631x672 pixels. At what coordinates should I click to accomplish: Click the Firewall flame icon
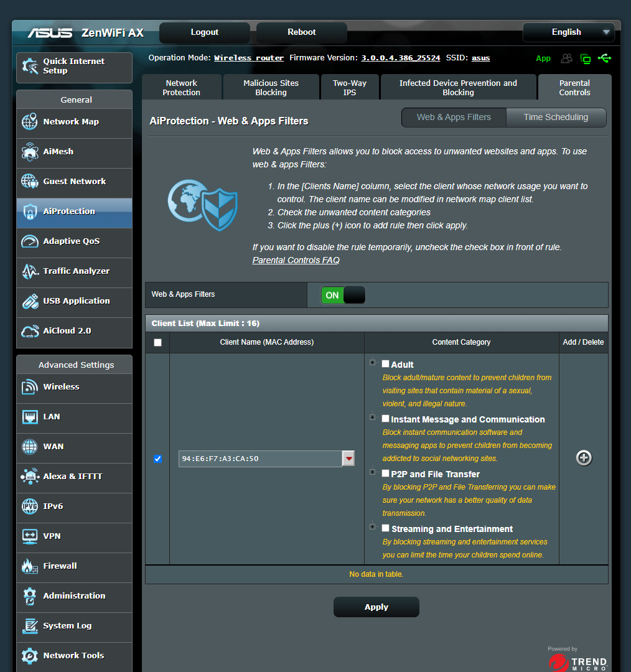click(x=30, y=566)
